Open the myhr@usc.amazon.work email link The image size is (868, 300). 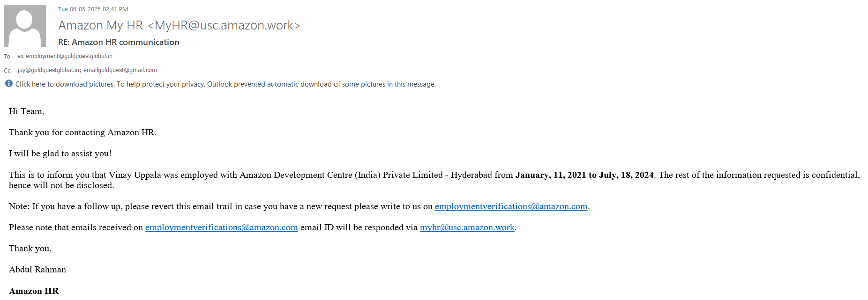tap(467, 227)
